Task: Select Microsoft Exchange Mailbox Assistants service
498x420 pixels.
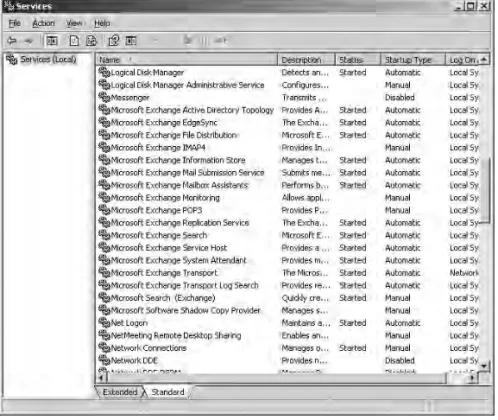Action: [x=180, y=185]
